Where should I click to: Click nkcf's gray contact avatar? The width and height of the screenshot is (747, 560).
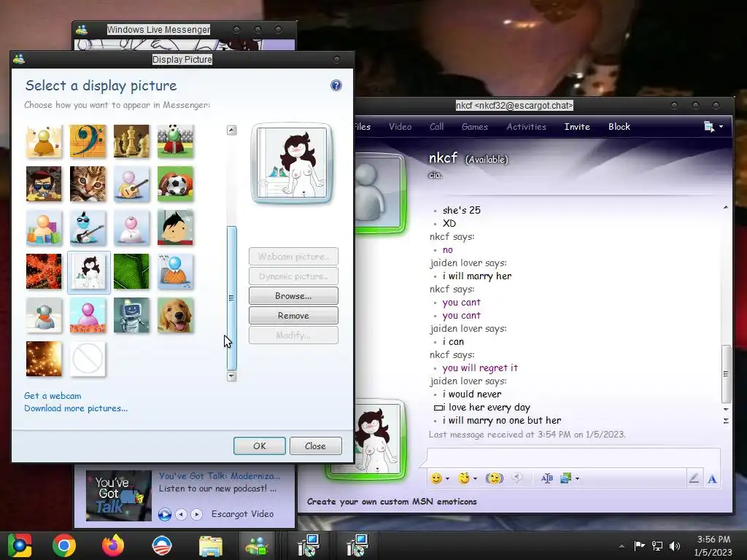(379, 192)
